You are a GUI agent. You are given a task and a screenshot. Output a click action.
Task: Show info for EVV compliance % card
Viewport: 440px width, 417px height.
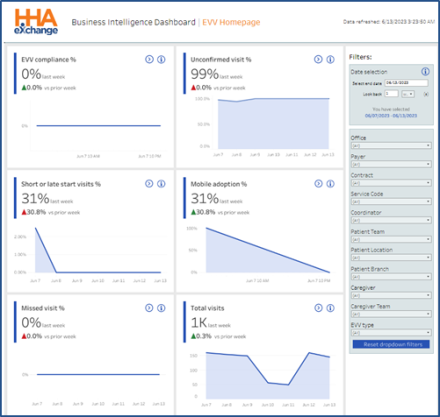coord(161,59)
